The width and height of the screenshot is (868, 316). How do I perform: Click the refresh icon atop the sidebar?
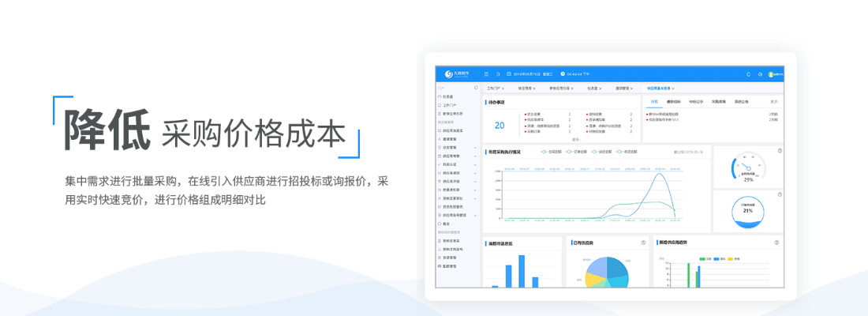click(x=476, y=88)
